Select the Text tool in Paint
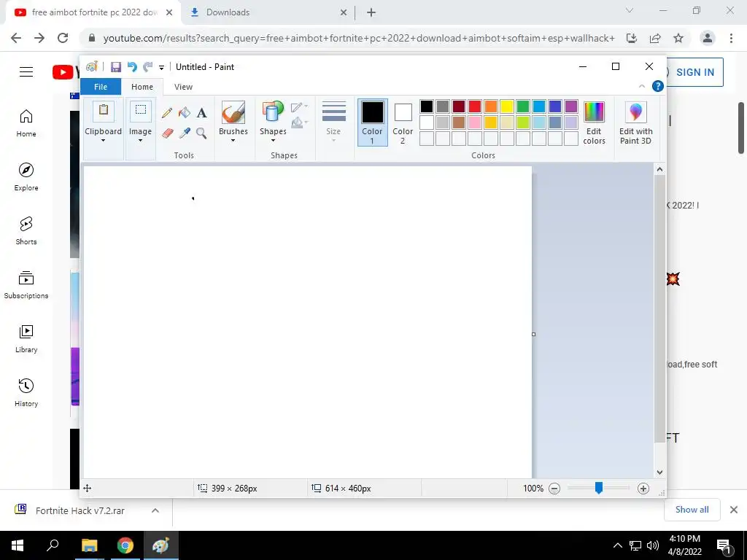Viewport: 747px width, 560px height. pyautogui.click(x=201, y=113)
